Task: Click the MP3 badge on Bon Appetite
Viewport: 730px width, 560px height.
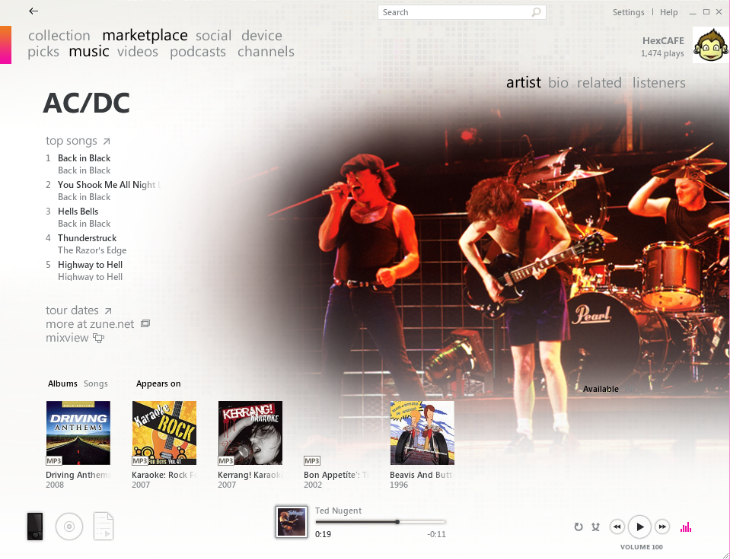Action: point(312,461)
